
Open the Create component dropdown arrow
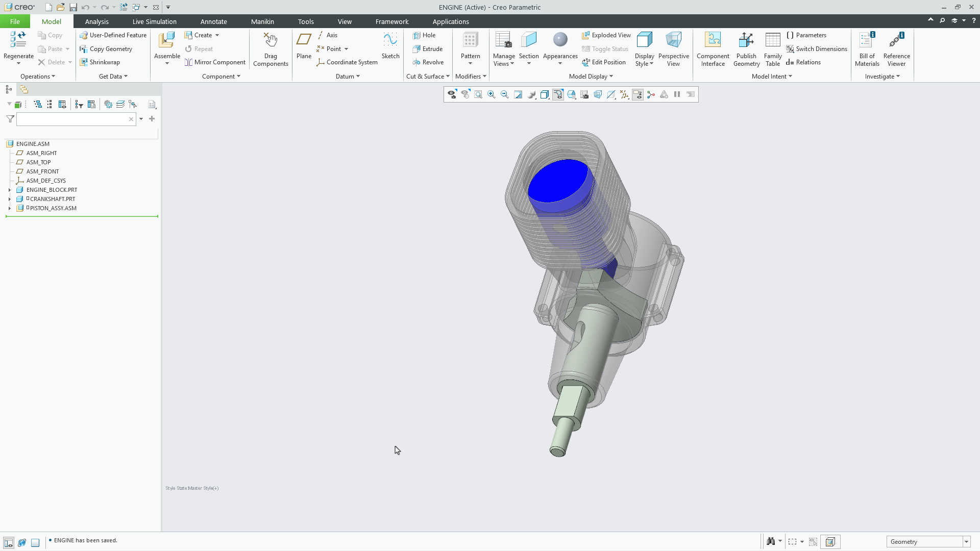click(217, 35)
